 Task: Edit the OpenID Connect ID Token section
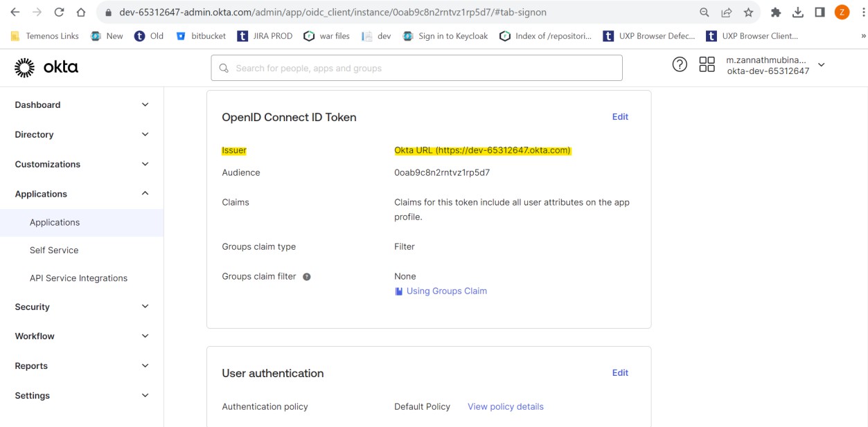pyautogui.click(x=620, y=117)
